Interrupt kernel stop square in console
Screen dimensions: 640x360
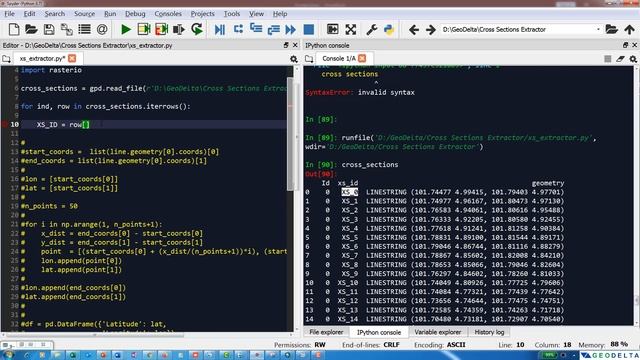coord(608,59)
